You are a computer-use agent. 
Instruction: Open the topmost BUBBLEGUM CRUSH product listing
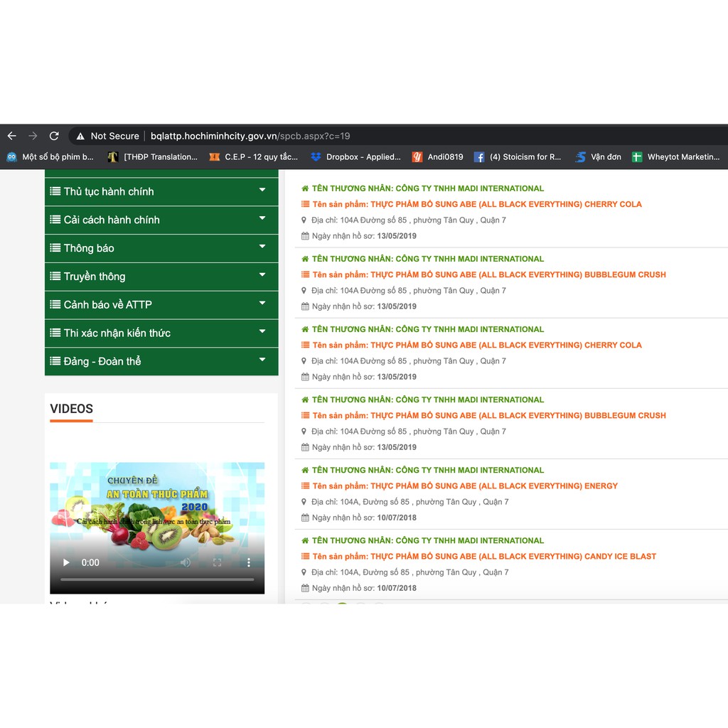(489, 275)
